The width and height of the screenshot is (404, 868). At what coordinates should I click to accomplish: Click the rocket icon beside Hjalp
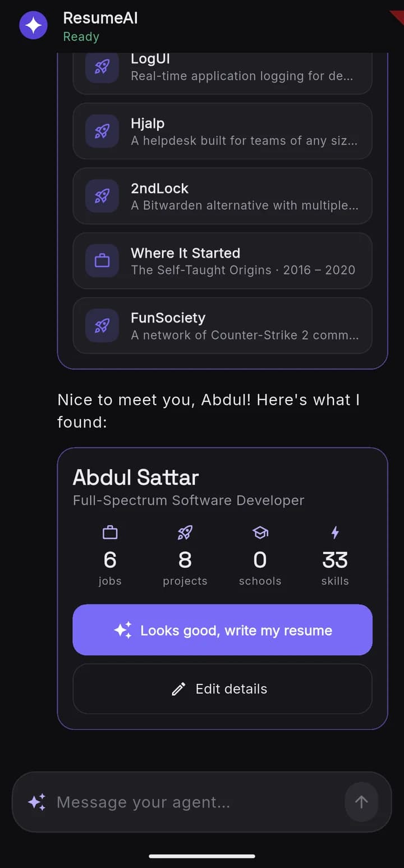pos(102,131)
